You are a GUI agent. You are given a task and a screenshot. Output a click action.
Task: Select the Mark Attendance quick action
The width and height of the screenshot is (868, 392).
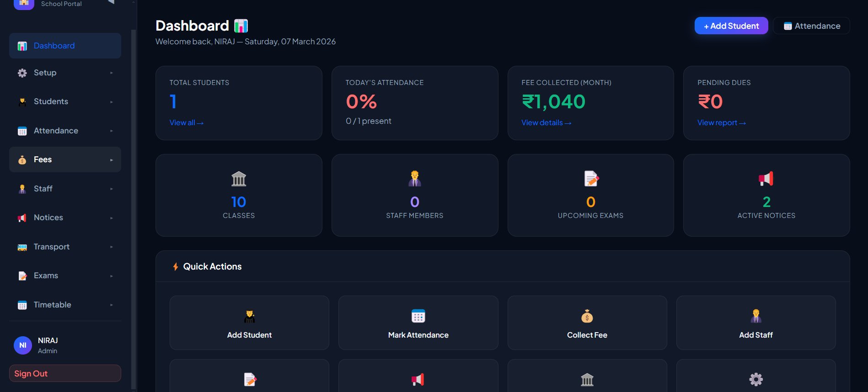pos(418,323)
